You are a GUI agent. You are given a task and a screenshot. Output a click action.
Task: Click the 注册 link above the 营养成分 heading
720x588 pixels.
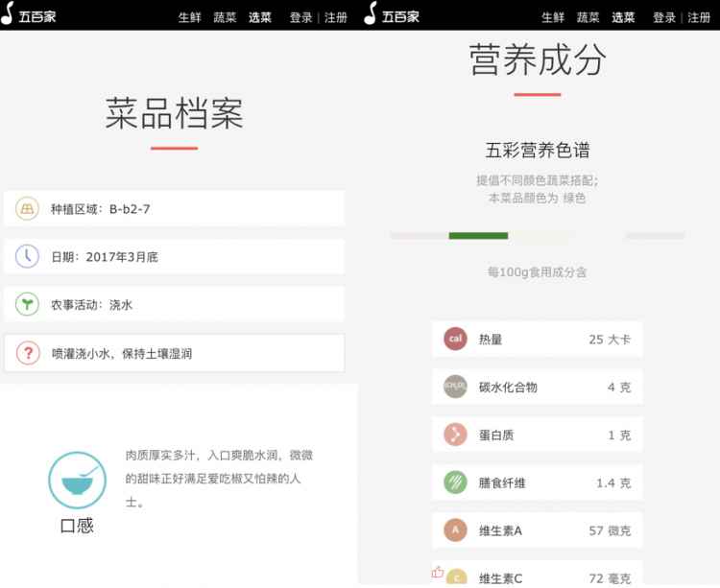coord(699,17)
